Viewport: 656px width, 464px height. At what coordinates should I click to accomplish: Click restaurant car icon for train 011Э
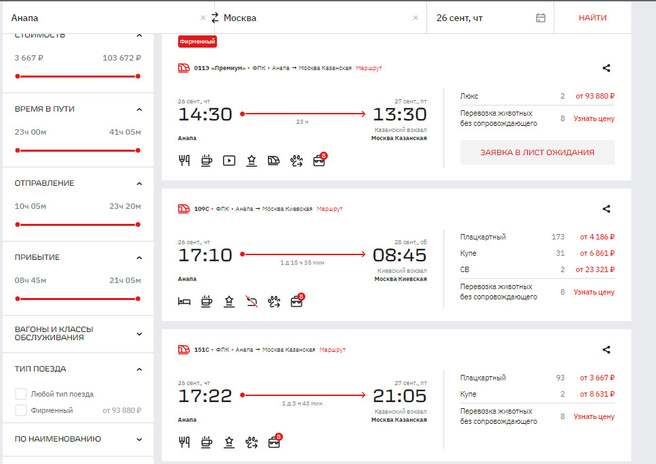(x=184, y=160)
